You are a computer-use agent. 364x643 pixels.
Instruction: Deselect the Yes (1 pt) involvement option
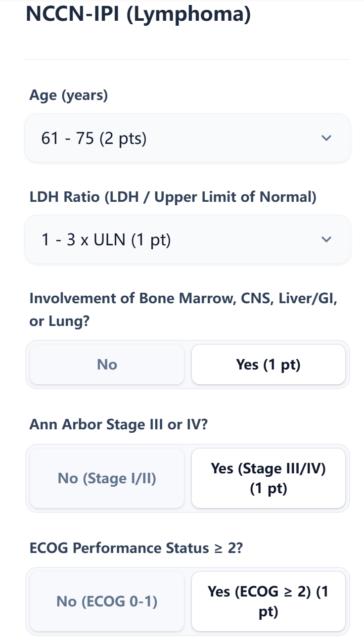coord(269,365)
